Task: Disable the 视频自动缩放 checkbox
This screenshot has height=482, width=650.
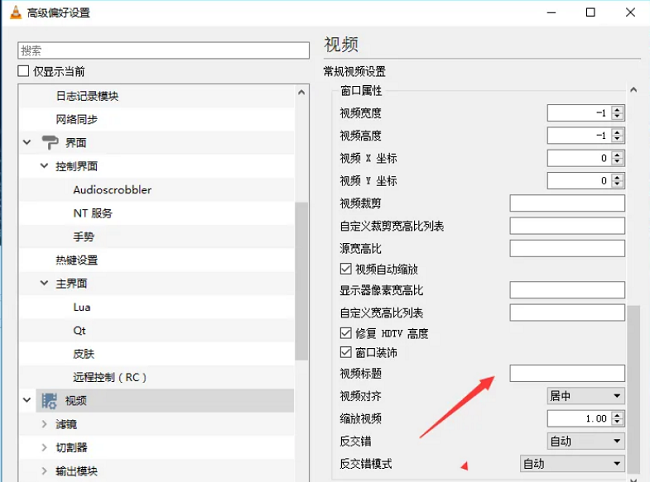Action: tap(346, 270)
